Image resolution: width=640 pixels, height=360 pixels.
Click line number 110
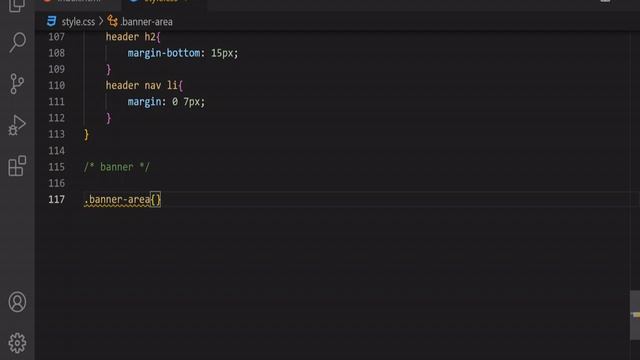point(56,86)
